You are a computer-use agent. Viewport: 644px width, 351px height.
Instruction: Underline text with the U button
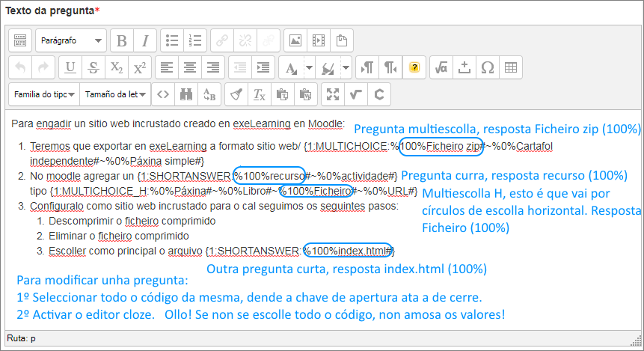point(70,67)
